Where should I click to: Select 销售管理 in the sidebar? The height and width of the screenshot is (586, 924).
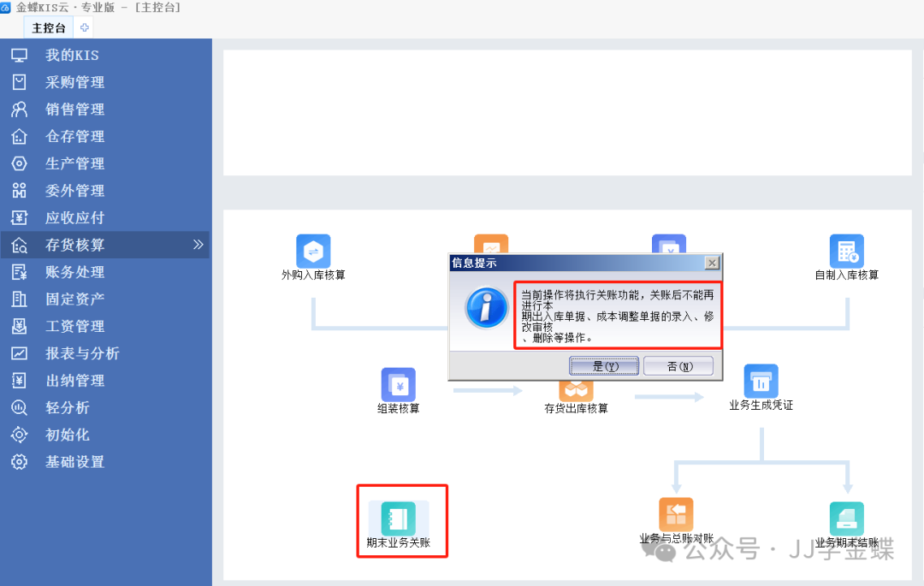point(74,110)
